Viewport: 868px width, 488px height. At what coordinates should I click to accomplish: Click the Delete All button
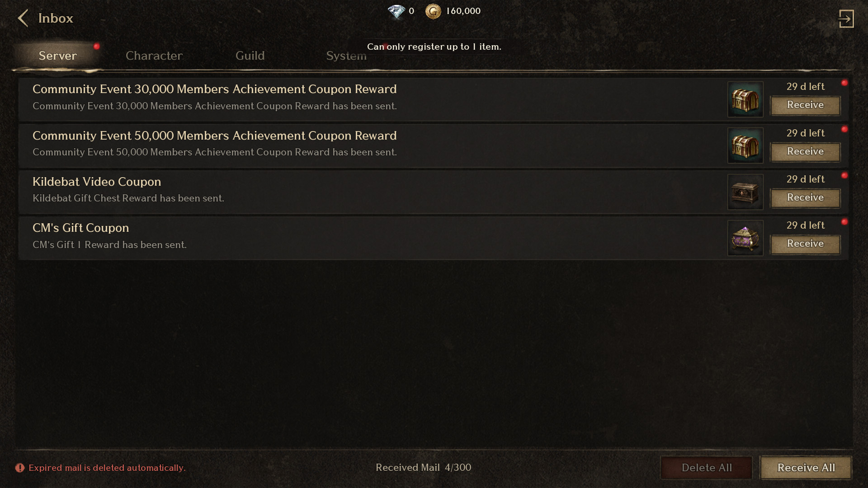pyautogui.click(x=707, y=468)
